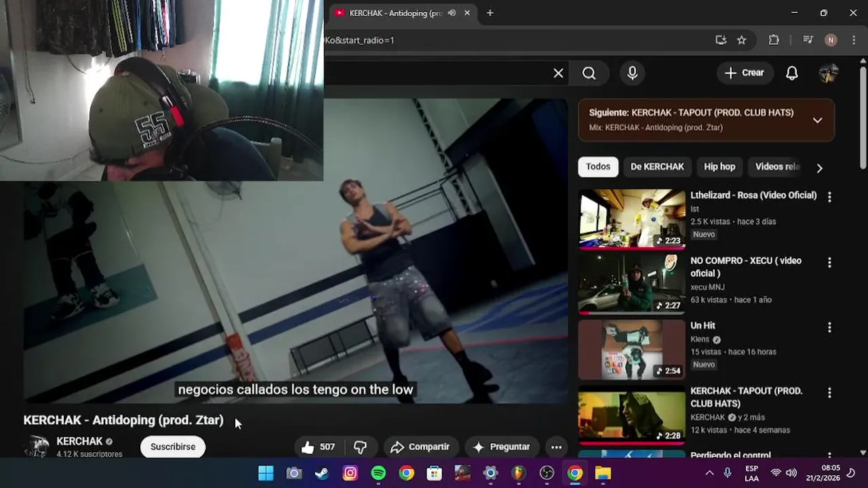Open Lthelizard - Rosa (Video Oficial) title
Viewport: 868px width, 488px height.
753,195
